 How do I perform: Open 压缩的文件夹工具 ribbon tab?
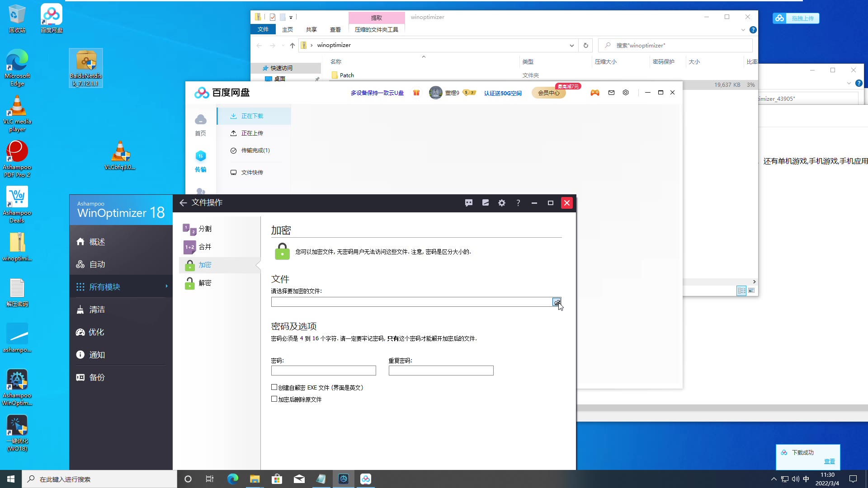point(377,29)
